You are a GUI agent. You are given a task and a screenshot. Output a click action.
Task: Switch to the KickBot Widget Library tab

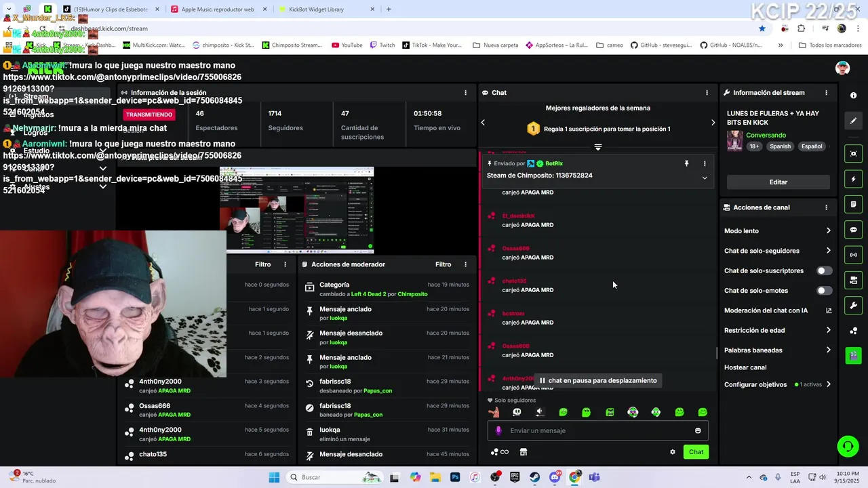tap(325, 9)
